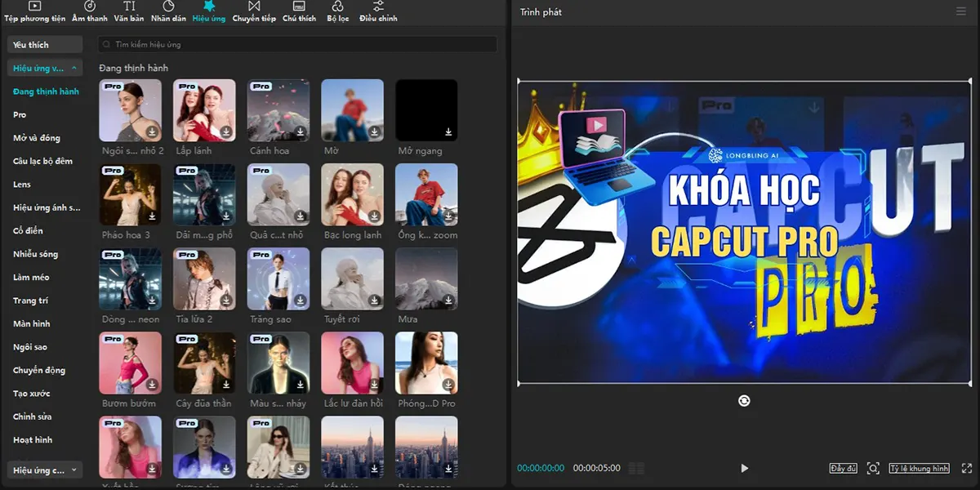Select the Hoạt hình category
This screenshot has height=490, width=980.
click(33, 439)
